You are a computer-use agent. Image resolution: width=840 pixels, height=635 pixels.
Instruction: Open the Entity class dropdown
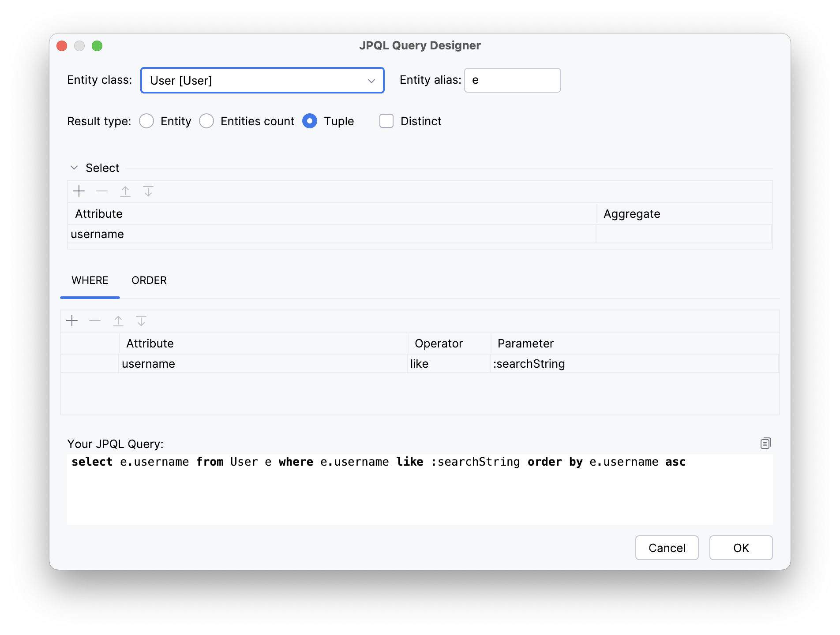[x=371, y=80]
